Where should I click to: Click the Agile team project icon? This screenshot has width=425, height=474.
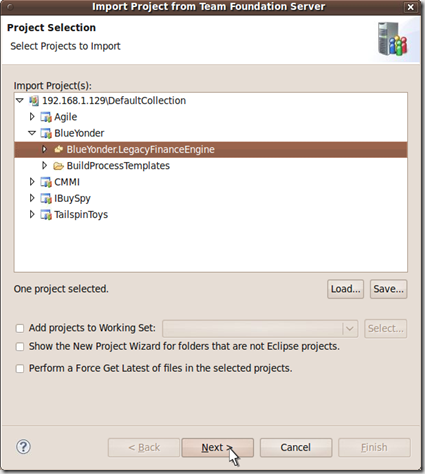click(x=46, y=117)
